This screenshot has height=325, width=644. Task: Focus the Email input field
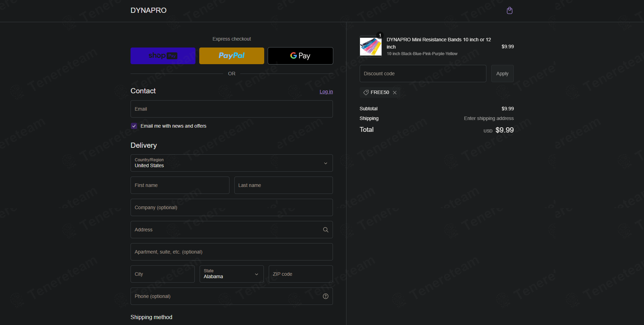click(232, 109)
